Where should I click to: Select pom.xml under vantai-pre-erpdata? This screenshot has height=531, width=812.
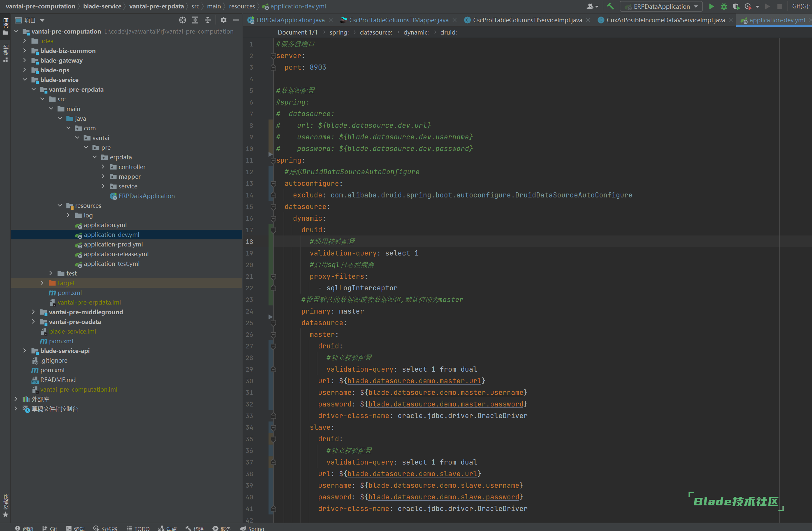tap(70, 293)
